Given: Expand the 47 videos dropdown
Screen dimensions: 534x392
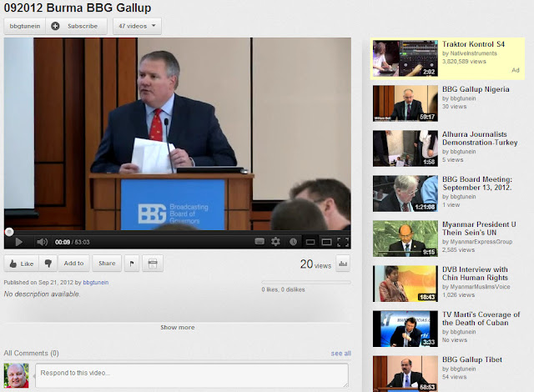Looking at the screenshot, I should click(137, 26).
